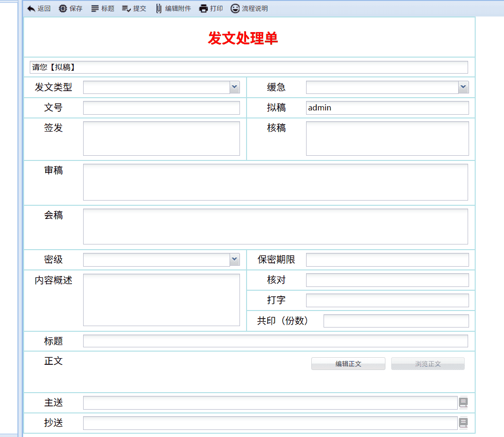This screenshot has width=504, height=437.
Task: Click the 标题 toolbar icon
Action: click(95, 8)
